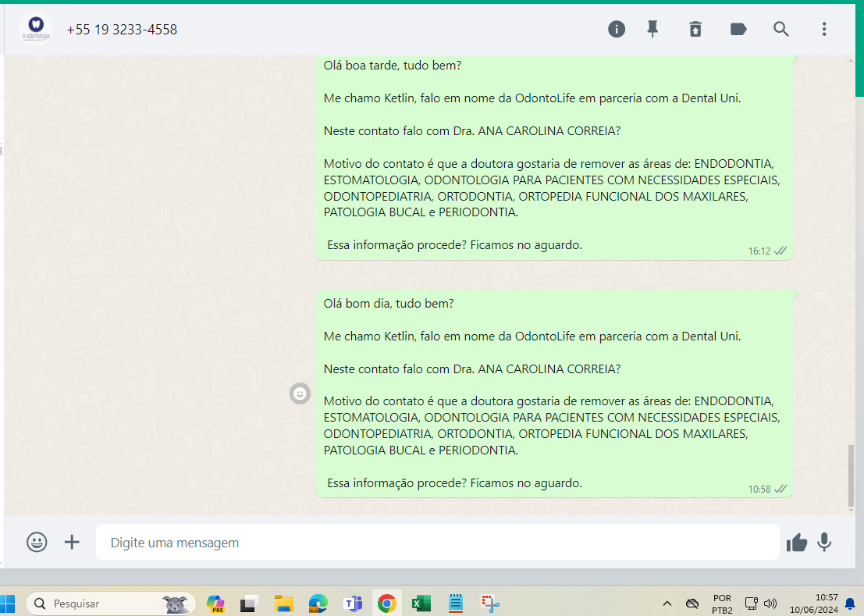
Task: Open notifications bell in the taskbar
Action: click(x=851, y=604)
